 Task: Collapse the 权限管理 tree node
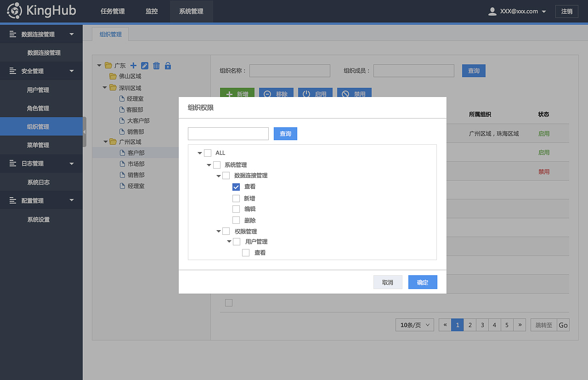point(219,231)
